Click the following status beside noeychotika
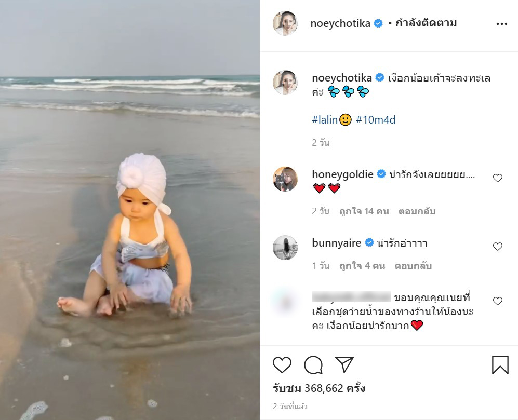 pyautogui.click(x=426, y=23)
